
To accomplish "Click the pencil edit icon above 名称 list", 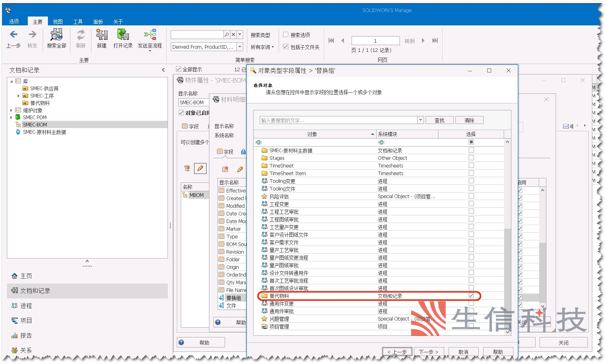I will point(200,168).
